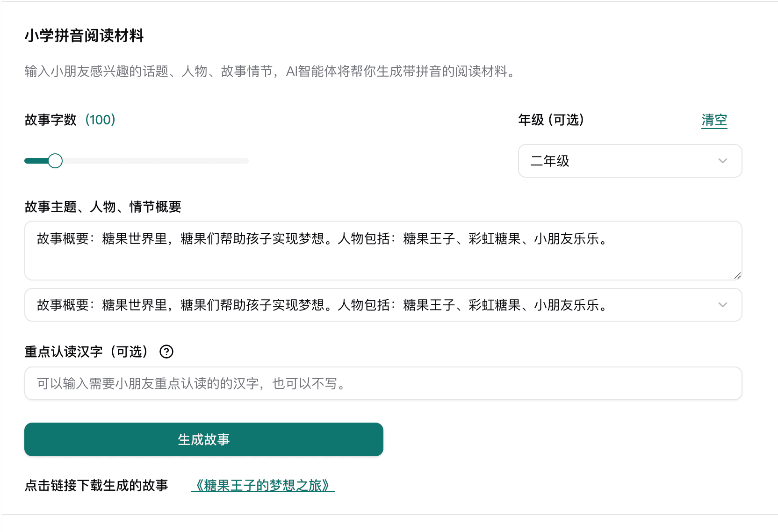Click the help question mark icon

pos(166,352)
